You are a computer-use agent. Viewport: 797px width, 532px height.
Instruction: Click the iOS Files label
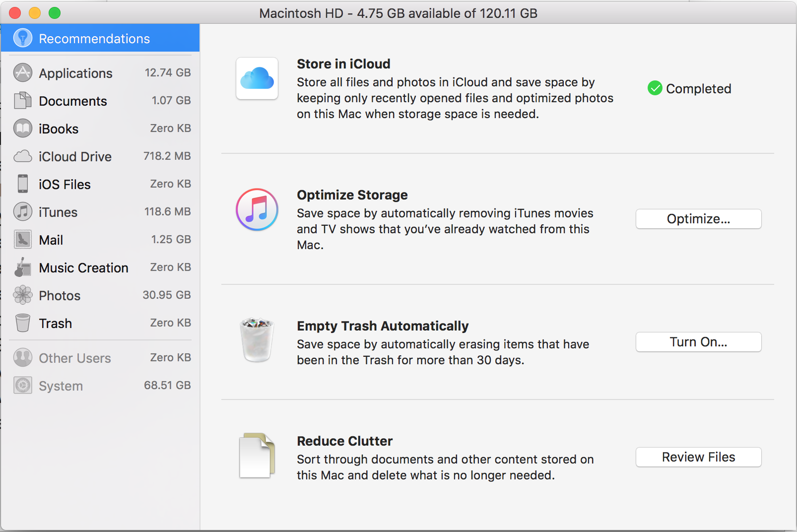(65, 185)
